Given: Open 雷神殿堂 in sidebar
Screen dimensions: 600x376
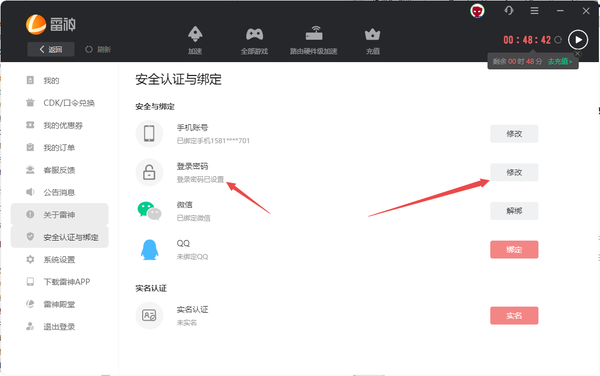Looking at the screenshot, I should tap(60, 304).
